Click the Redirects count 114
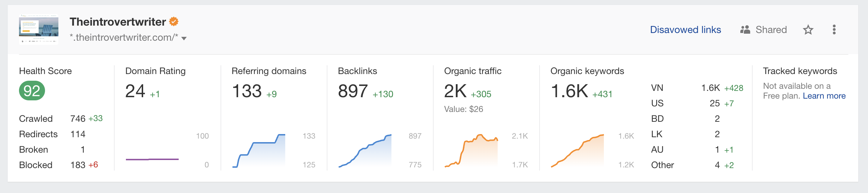 (78, 134)
